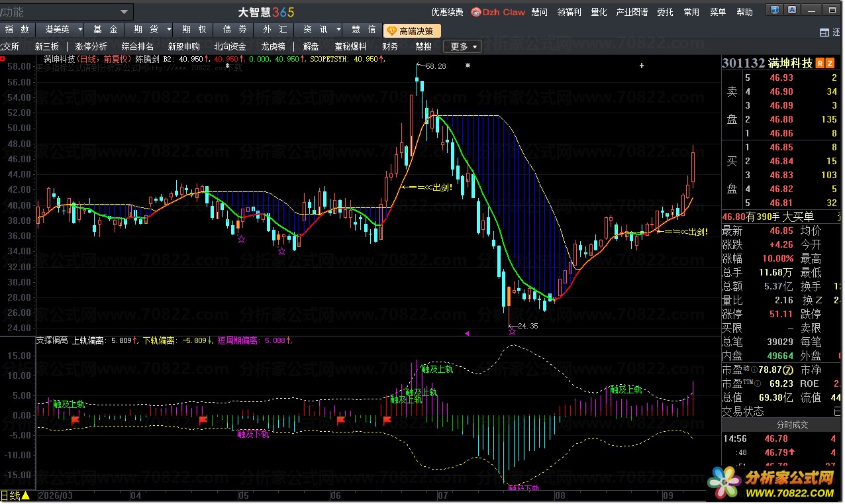Screen dimensions: 845x504
Task: Click the yellow triangle next to 日线
Action: click(25, 495)
